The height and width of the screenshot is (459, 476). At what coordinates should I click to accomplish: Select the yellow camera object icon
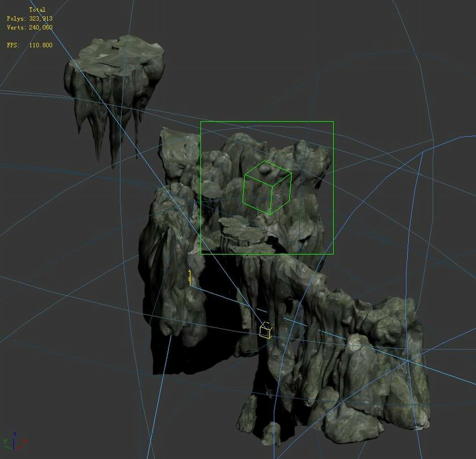[x=266, y=330]
